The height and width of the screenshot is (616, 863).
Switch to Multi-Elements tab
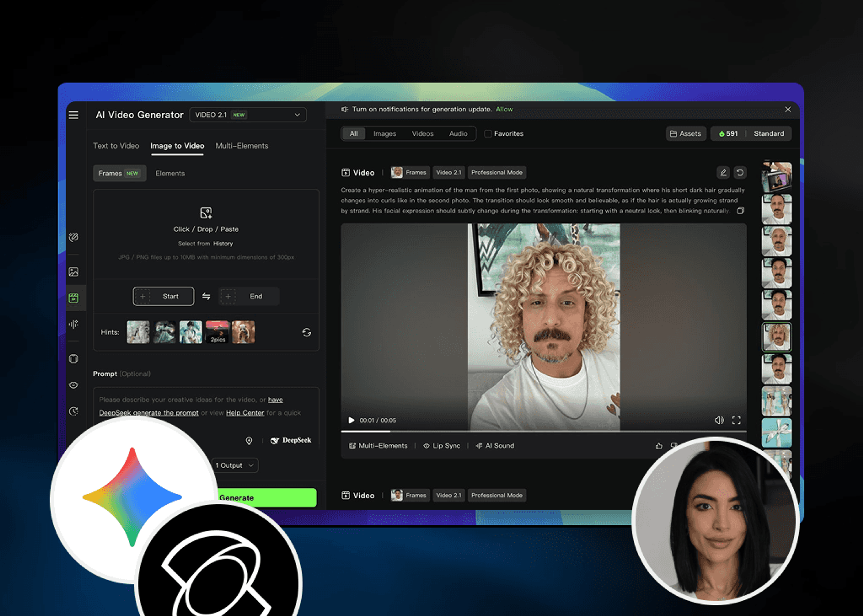[242, 146]
